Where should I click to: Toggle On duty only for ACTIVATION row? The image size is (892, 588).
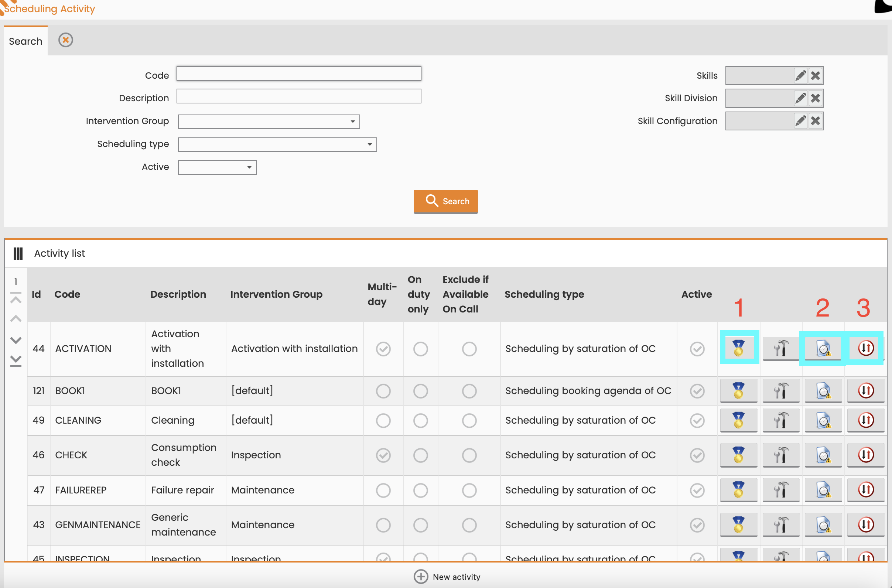420,349
